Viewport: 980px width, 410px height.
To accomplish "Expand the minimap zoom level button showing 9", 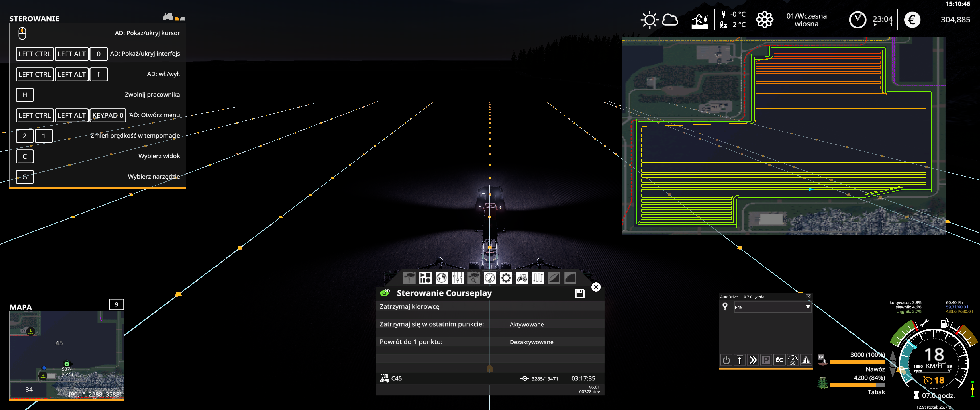I will pyautogui.click(x=117, y=304).
